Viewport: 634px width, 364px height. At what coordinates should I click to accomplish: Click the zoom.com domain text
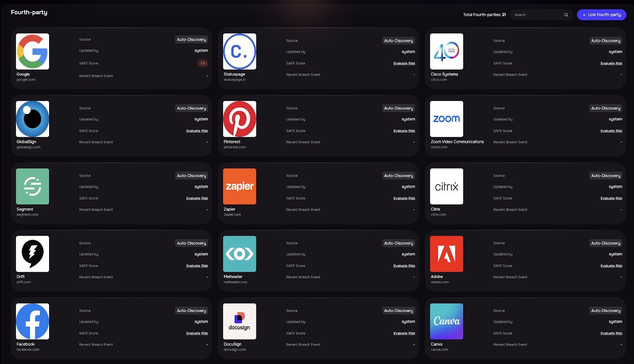click(439, 147)
